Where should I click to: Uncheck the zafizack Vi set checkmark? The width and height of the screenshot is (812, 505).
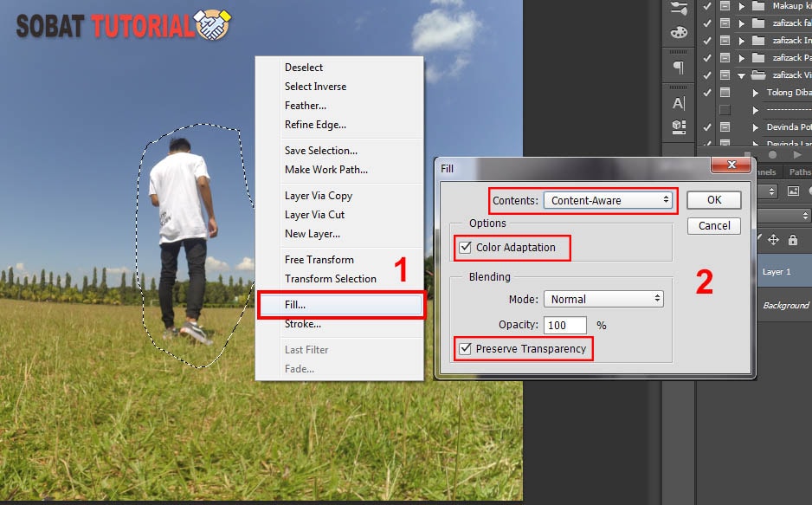[x=707, y=75]
